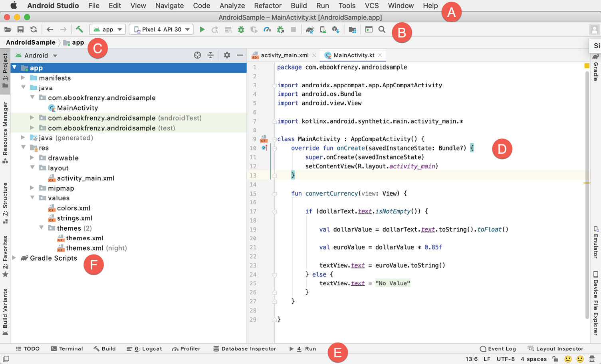Toggle tool window bars icon in status bar corner
The width and height of the screenshot is (601, 364).
click(6, 359)
